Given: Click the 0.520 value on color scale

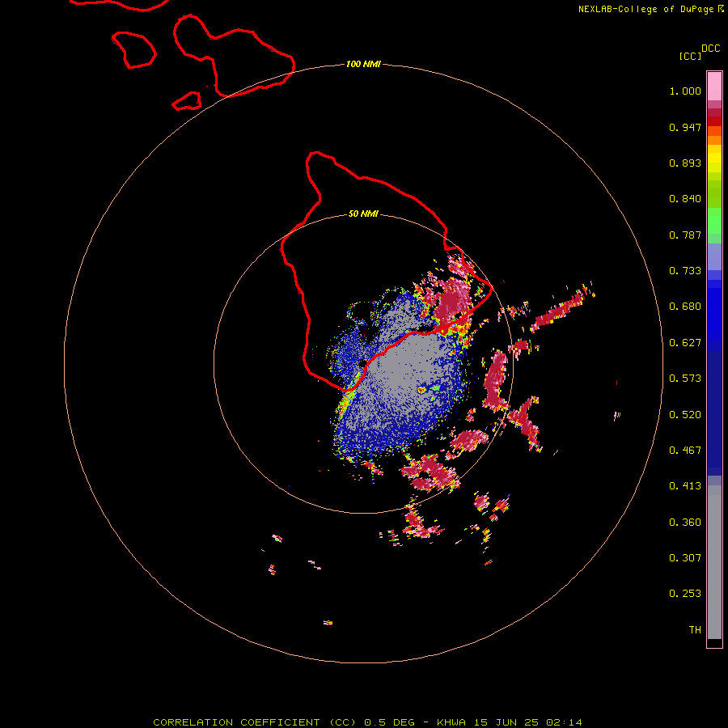Looking at the screenshot, I should tap(685, 415).
